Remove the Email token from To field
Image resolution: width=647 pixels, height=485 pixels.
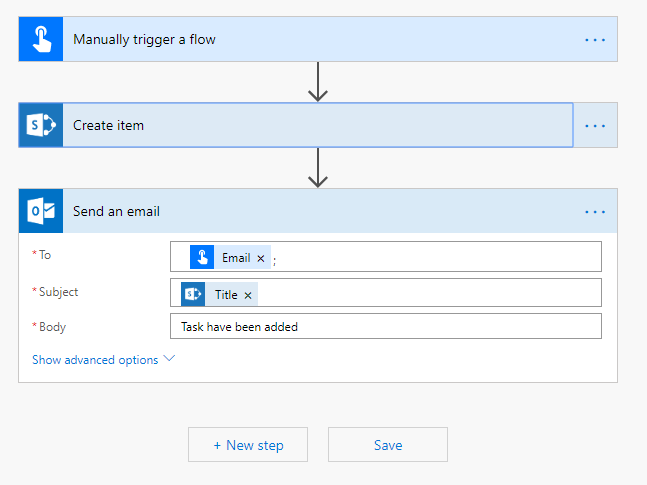click(x=261, y=258)
